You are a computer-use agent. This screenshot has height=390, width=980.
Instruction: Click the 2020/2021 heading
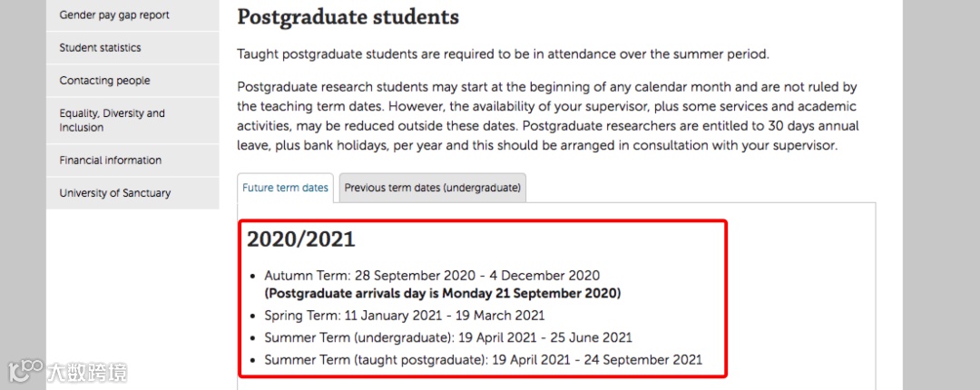301,240
